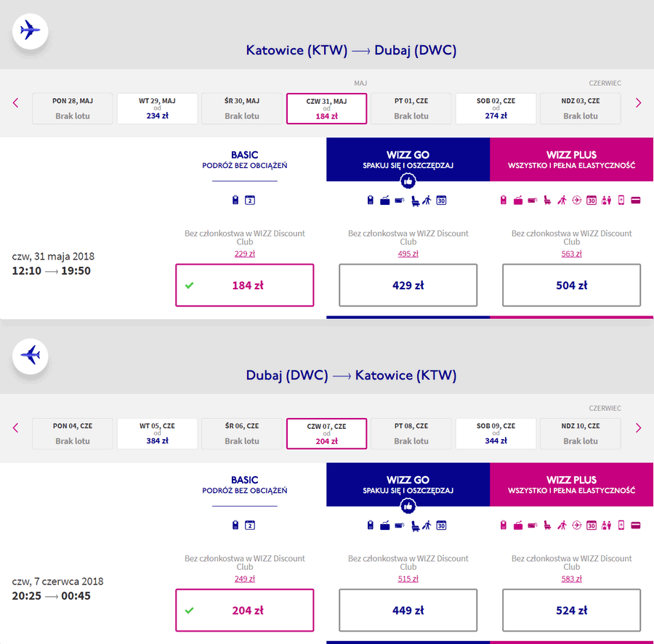Choose SOB 02, CZE date at 274 zł
This screenshot has width=654, height=644.
click(496, 108)
